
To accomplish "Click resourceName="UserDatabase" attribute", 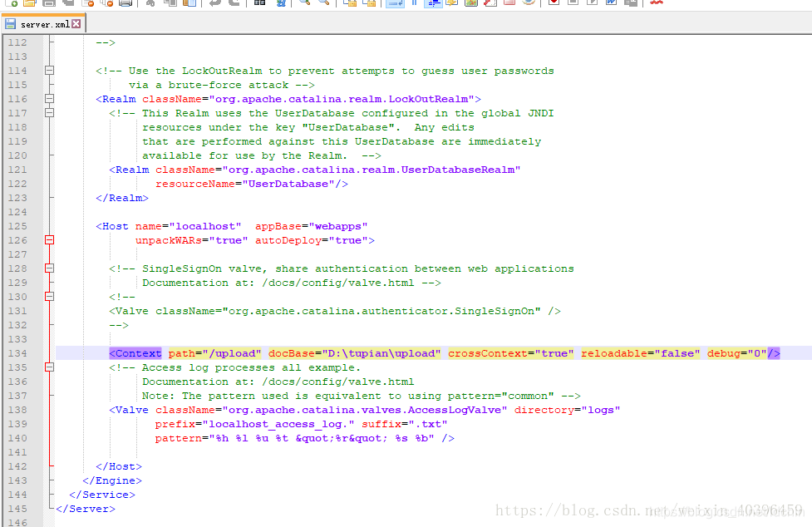I will pos(245,184).
